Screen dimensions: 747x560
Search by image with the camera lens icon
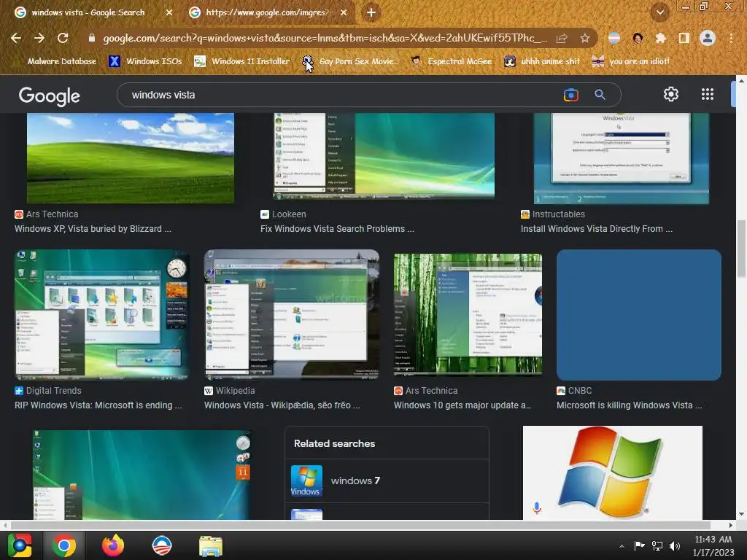(x=570, y=95)
